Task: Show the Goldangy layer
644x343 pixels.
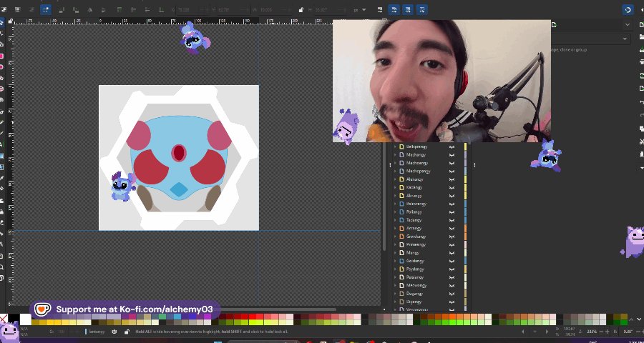Action: 452,261
